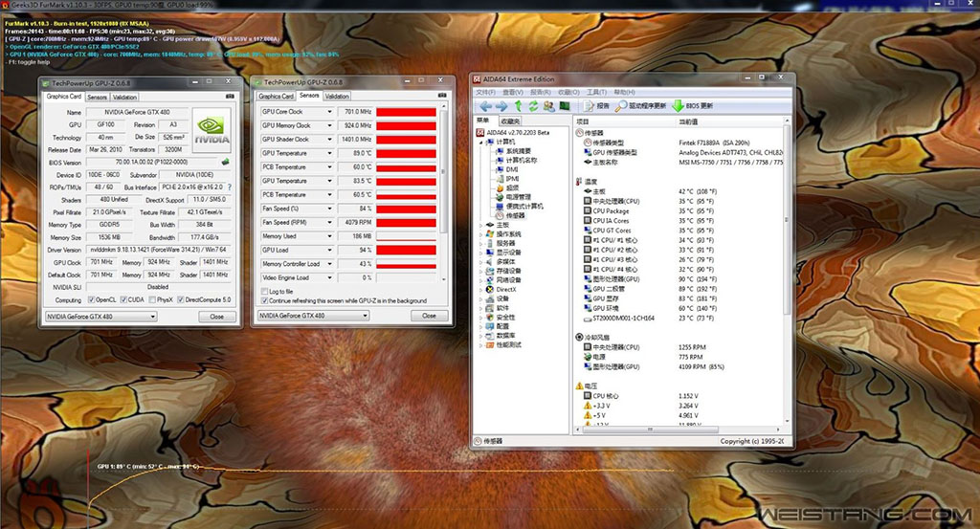Expand the DirectX tree node
The height and width of the screenshot is (529, 980).
(481, 289)
